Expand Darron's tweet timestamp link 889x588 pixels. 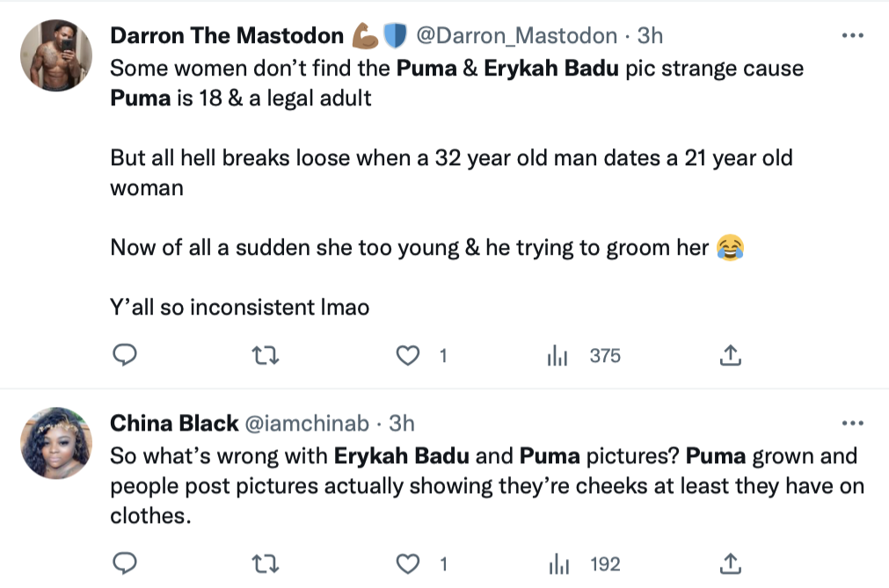click(651, 35)
